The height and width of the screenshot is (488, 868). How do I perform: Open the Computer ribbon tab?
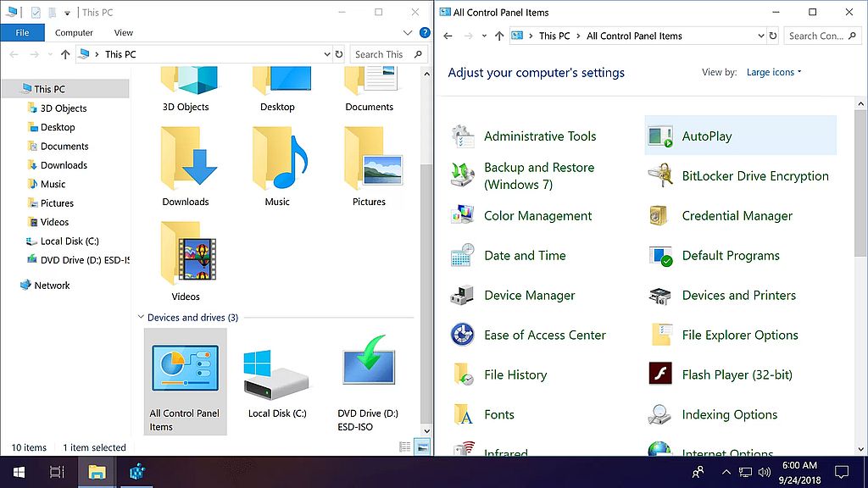pyautogui.click(x=74, y=33)
